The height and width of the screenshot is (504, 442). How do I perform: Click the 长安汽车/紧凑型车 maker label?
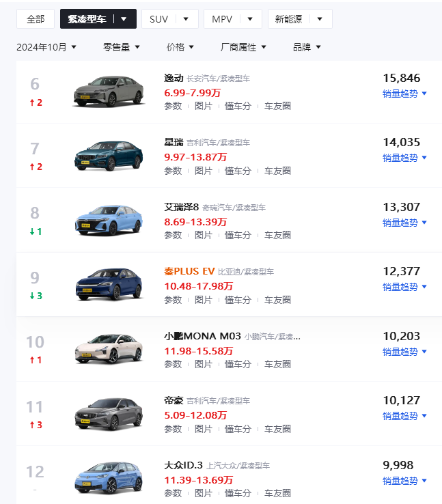(218, 79)
